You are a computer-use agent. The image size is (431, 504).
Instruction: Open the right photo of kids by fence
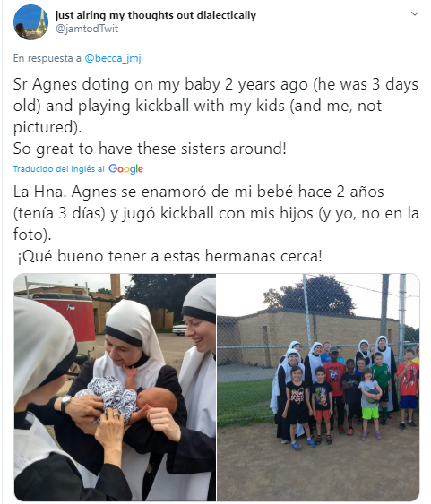click(x=318, y=387)
